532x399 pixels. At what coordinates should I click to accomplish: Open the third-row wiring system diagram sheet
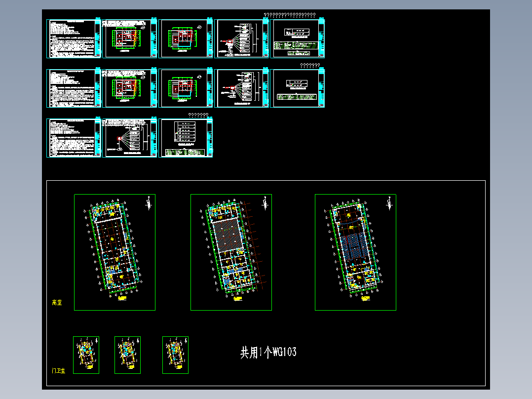(130, 138)
